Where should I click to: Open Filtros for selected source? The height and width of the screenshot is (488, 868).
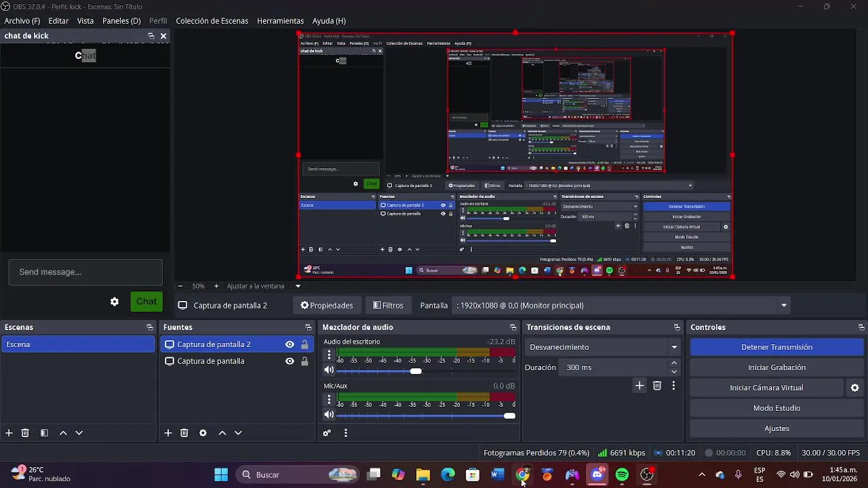tap(388, 306)
